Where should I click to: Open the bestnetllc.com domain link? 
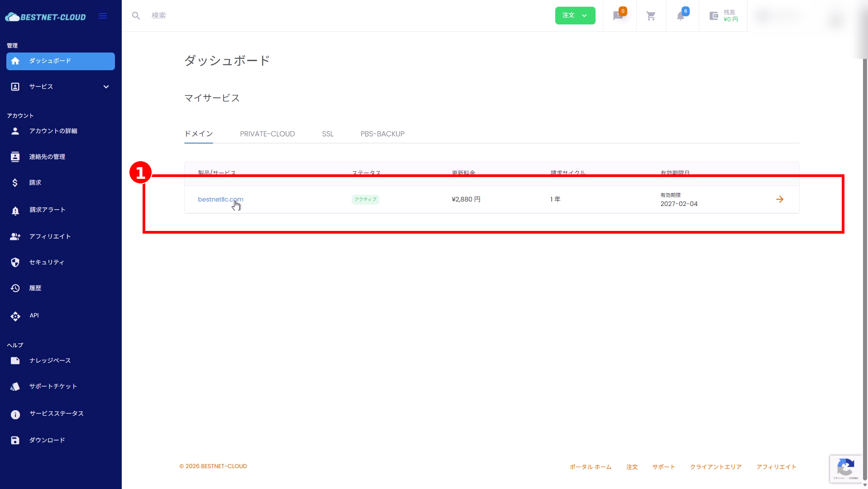click(x=220, y=200)
